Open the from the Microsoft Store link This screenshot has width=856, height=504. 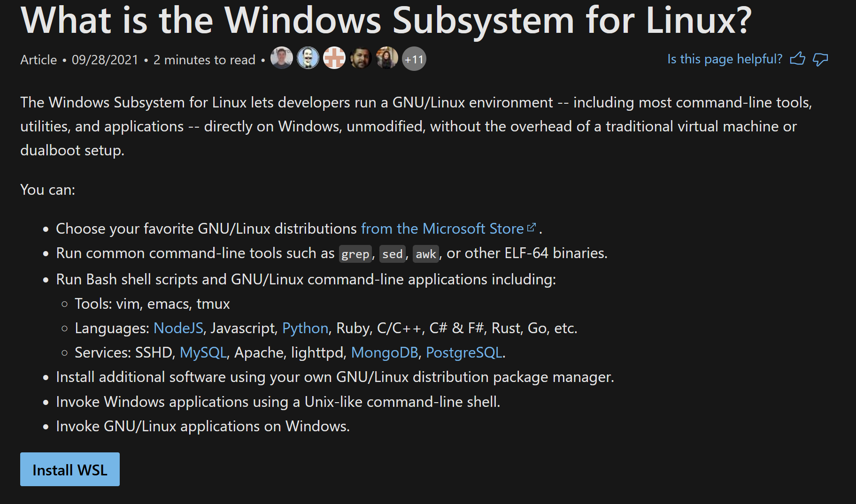442,229
